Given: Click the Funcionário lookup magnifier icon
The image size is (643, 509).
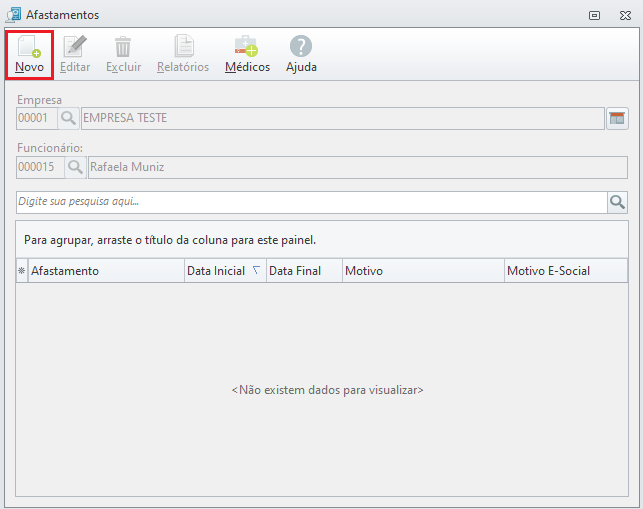Looking at the screenshot, I should point(75,167).
